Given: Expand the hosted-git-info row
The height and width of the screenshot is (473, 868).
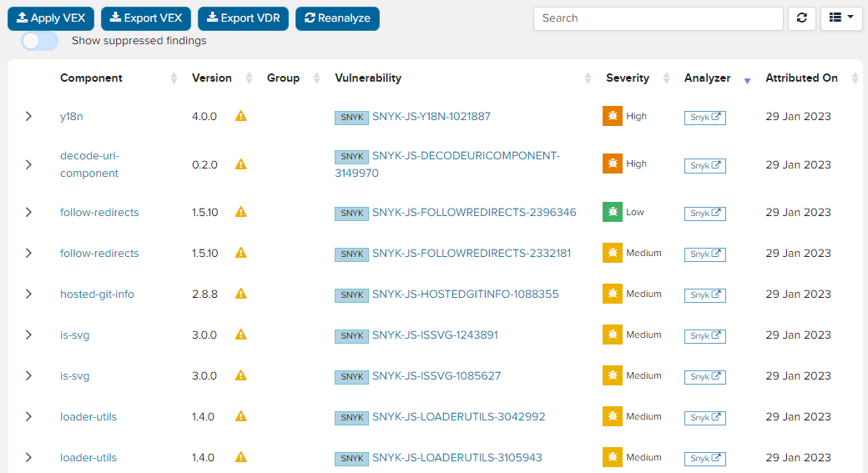Looking at the screenshot, I should (x=28, y=294).
